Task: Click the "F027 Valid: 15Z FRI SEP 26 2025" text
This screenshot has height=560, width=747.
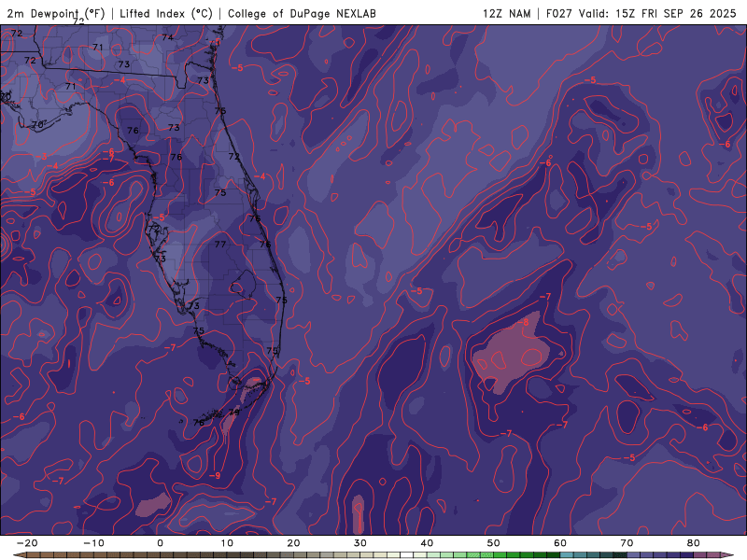Action: tap(641, 13)
